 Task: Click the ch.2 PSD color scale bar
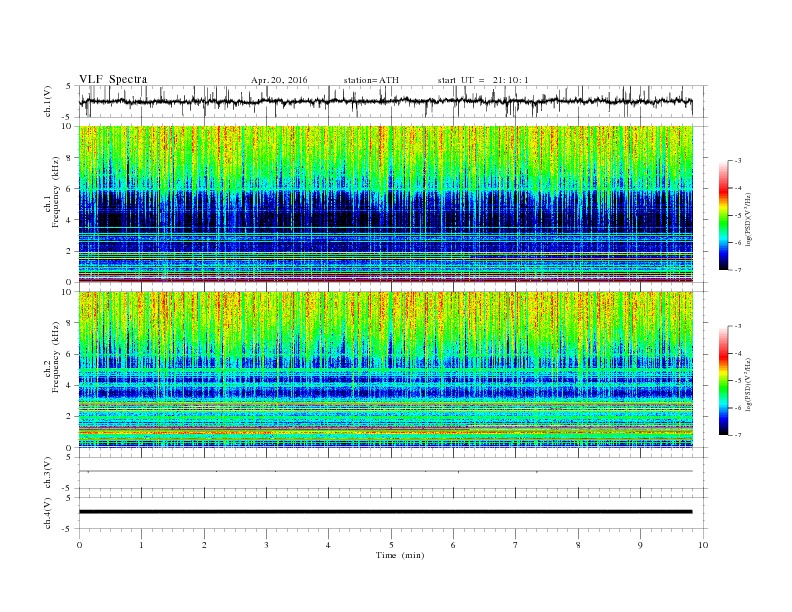click(x=723, y=380)
